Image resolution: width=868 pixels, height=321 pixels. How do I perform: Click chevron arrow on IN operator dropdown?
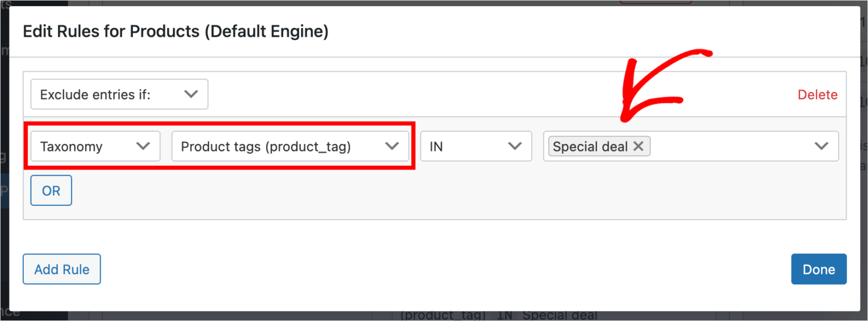[x=514, y=146]
